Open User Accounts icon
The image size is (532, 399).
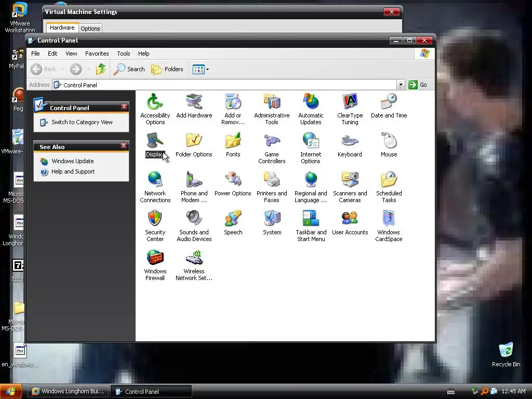350,223
